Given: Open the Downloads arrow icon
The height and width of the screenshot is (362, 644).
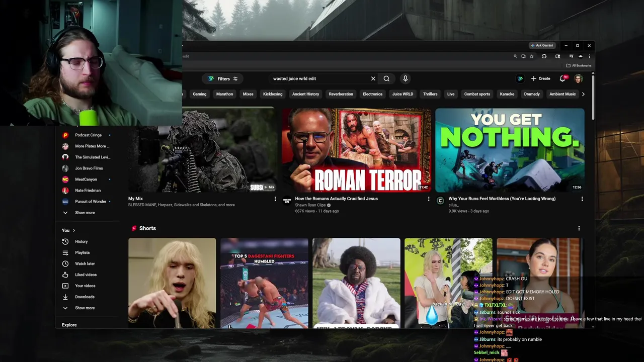Looking at the screenshot, I should coord(65,297).
